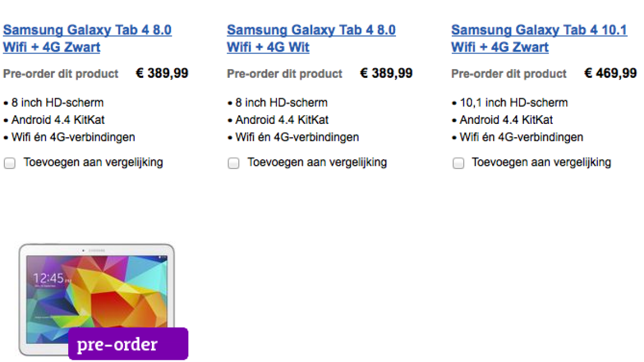This screenshot has width=644, height=362.
Task: Click the € 389,99 price of the Wit tablet
Action: coord(386,73)
